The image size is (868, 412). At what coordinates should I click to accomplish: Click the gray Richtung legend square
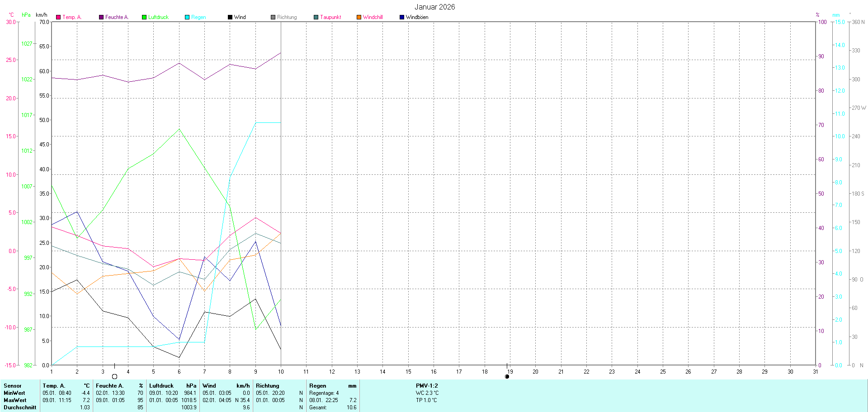(x=273, y=17)
